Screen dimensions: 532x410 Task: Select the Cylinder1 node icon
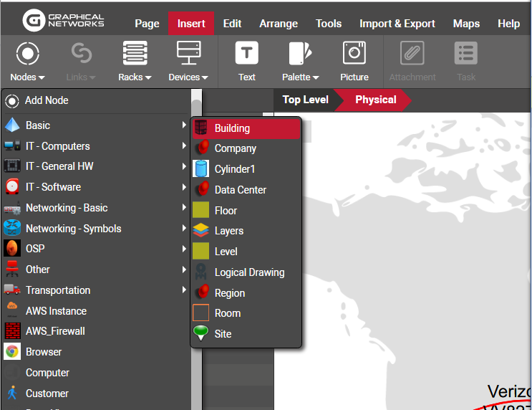point(201,169)
